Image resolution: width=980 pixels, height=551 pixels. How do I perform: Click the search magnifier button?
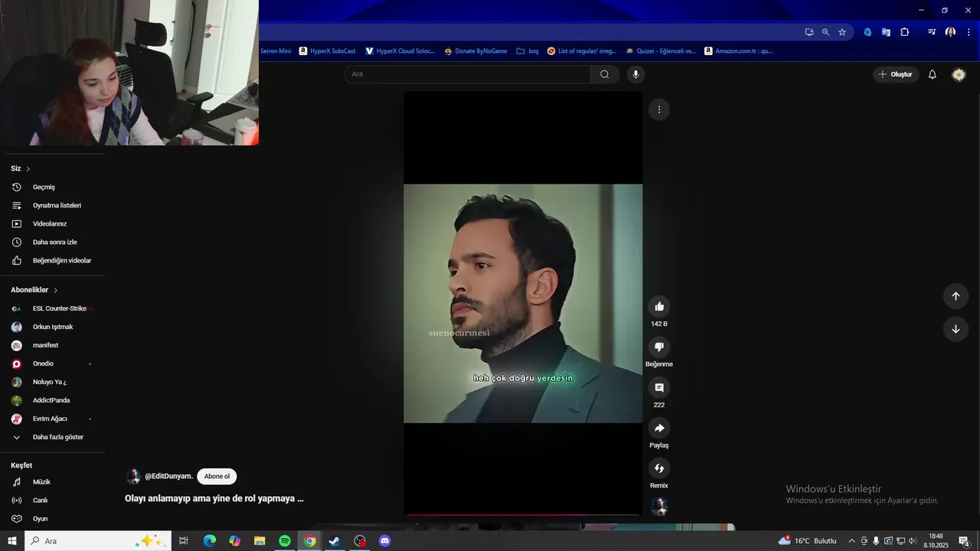tap(605, 74)
